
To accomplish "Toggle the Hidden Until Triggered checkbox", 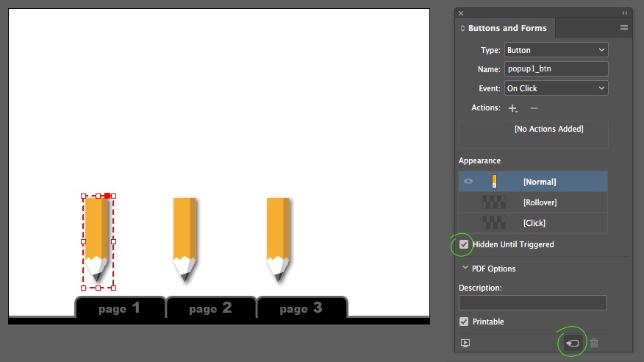I will point(464,244).
